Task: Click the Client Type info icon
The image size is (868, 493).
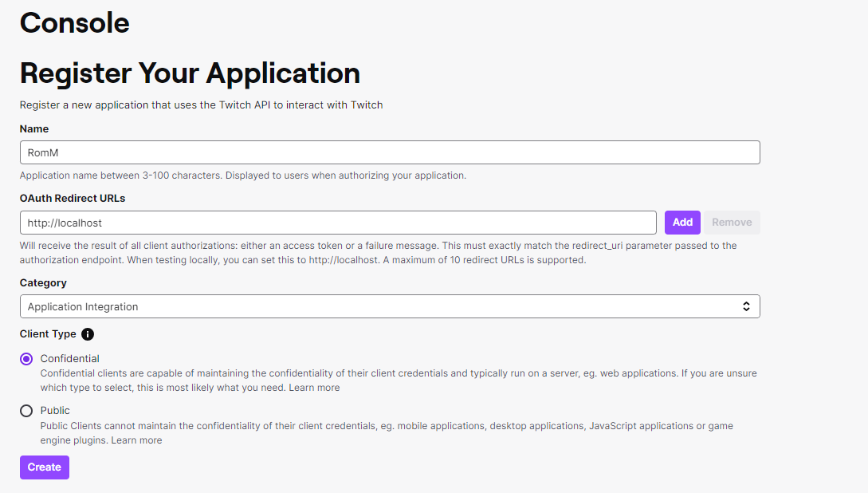Action: (88, 334)
